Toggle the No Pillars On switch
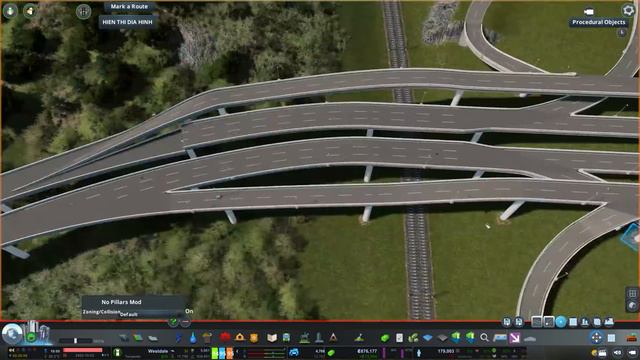 click(x=189, y=311)
